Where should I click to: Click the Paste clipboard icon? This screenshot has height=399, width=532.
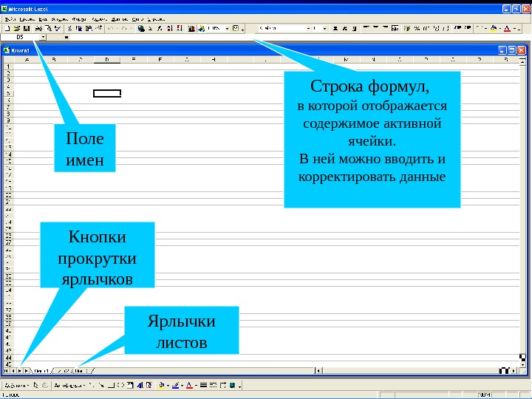point(89,29)
